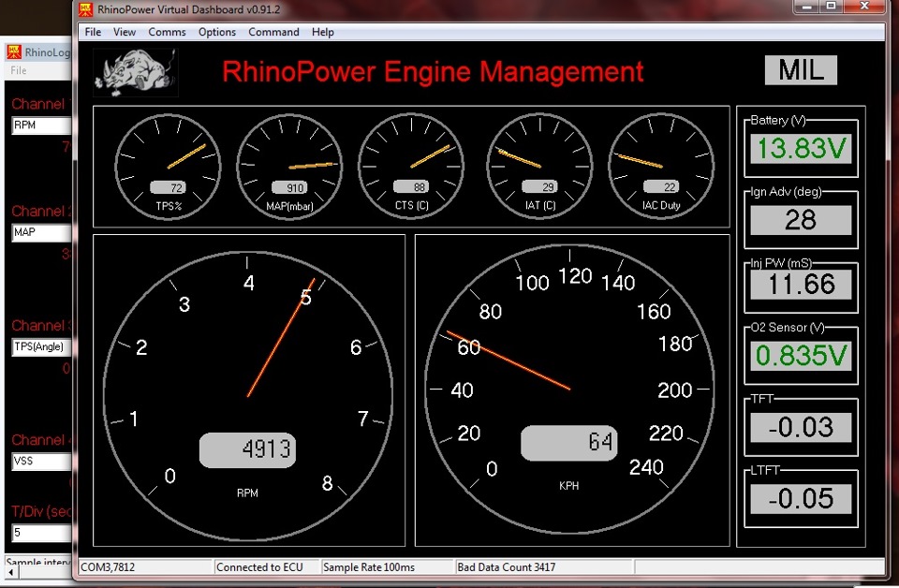The image size is (899, 588).
Task: Click the TPS% readout value 72
Action: (x=168, y=187)
